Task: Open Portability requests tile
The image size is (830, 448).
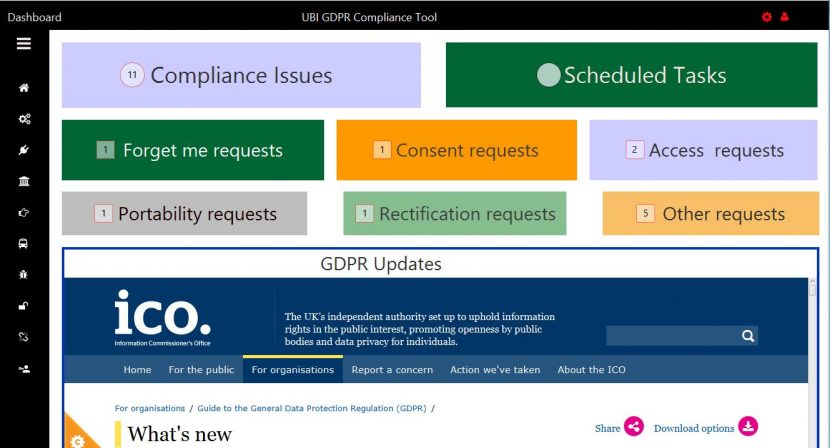Action: tap(184, 213)
